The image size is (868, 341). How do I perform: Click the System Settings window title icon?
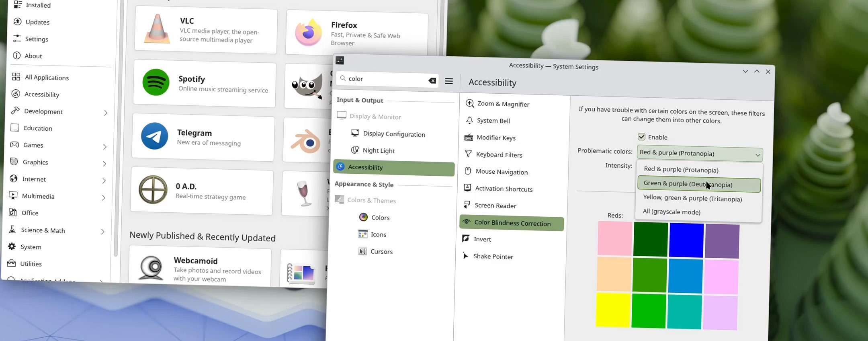tap(340, 60)
